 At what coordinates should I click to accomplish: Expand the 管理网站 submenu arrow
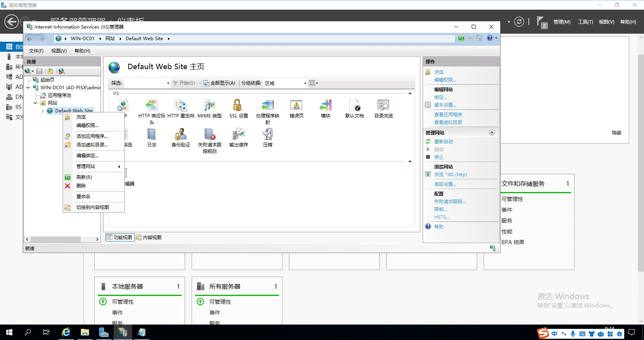(x=119, y=167)
